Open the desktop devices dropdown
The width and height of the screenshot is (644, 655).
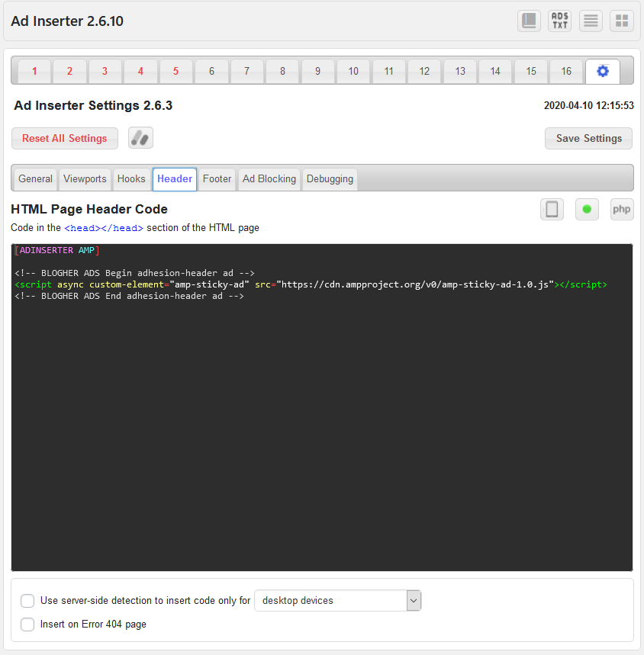pos(338,601)
